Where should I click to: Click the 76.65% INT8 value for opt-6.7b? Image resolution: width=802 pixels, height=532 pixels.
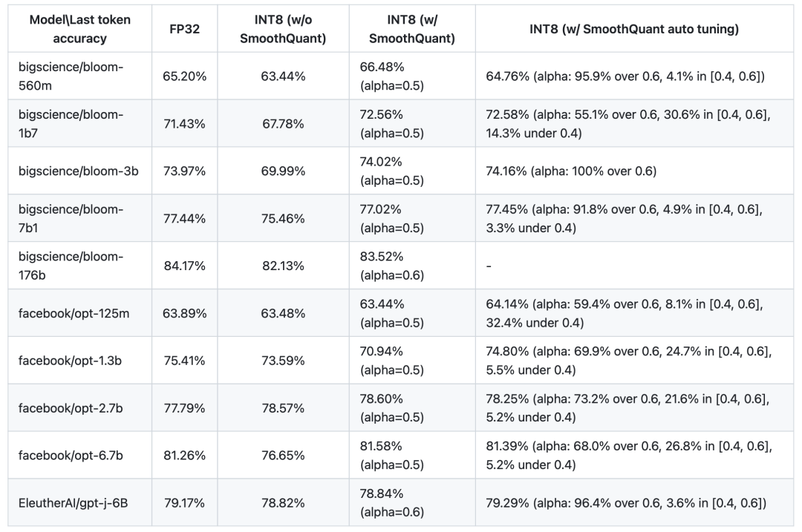(x=283, y=456)
